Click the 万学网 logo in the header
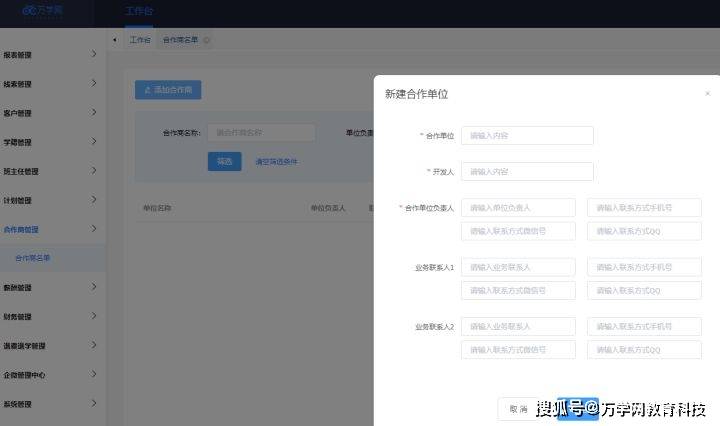This screenshot has height=426, width=720. (42, 9)
